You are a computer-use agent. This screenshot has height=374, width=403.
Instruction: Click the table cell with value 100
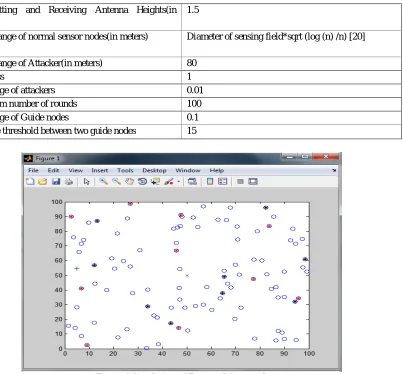[291, 104]
